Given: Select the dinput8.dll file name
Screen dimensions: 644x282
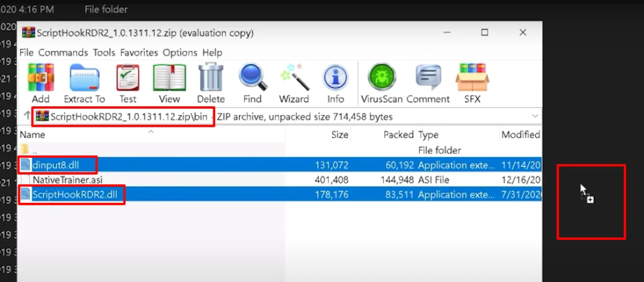Looking at the screenshot, I should click(x=55, y=165).
